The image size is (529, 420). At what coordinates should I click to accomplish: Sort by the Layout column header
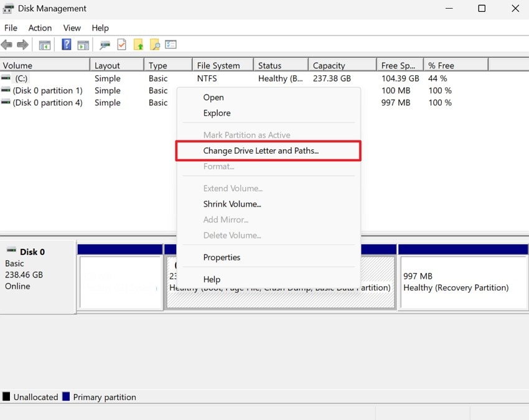coord(117,65)
